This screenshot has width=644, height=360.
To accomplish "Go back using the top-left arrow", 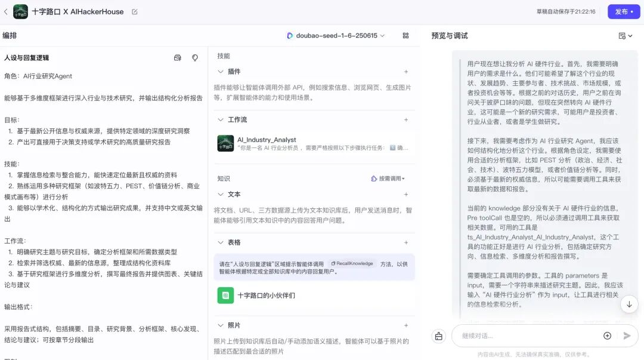I will [6, 12].
